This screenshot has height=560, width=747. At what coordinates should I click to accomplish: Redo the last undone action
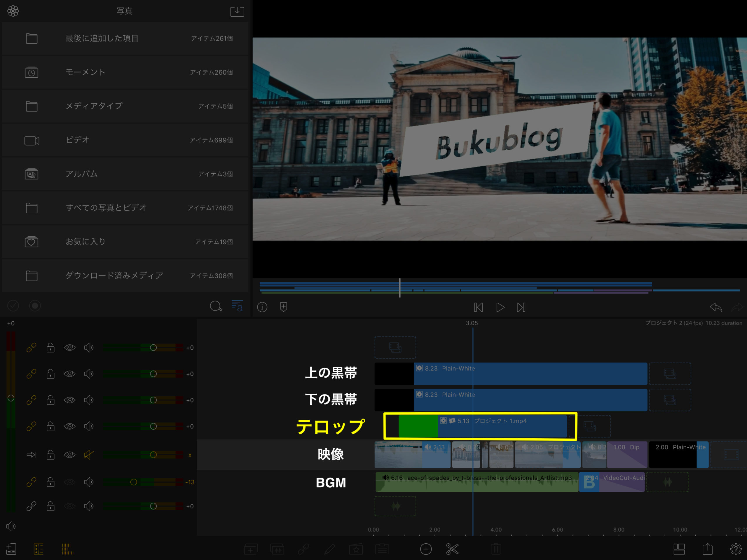tap(738, 307)
